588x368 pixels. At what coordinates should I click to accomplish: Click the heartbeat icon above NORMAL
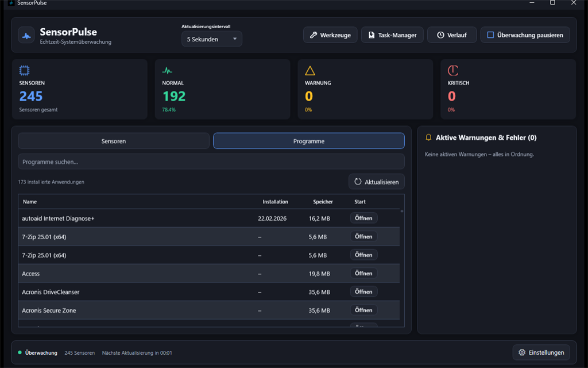(167, 70)
